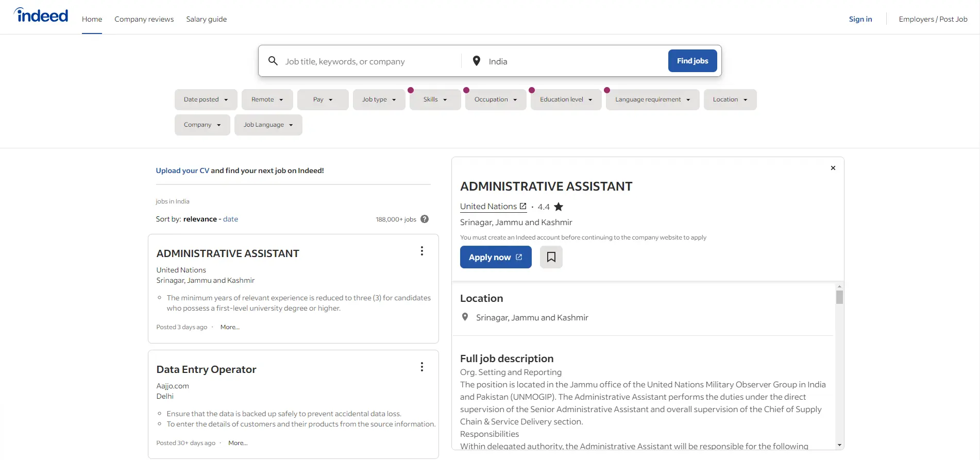Click the scrollbar up arrow in job panel
The image size is (980, 460).
point(840,286)
